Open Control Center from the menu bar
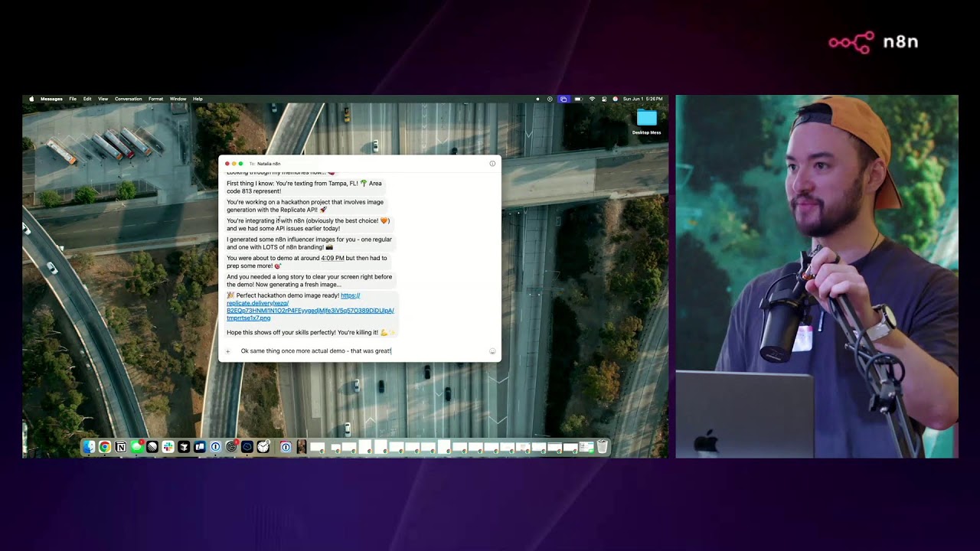The width and height of the screenshot is (980, 551). pos(604,99)
